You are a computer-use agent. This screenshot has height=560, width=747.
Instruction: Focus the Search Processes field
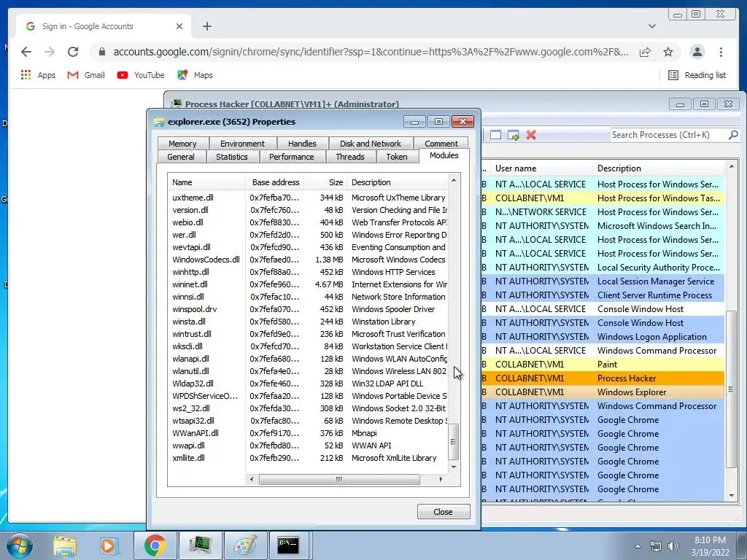click(x=668, y=135)
